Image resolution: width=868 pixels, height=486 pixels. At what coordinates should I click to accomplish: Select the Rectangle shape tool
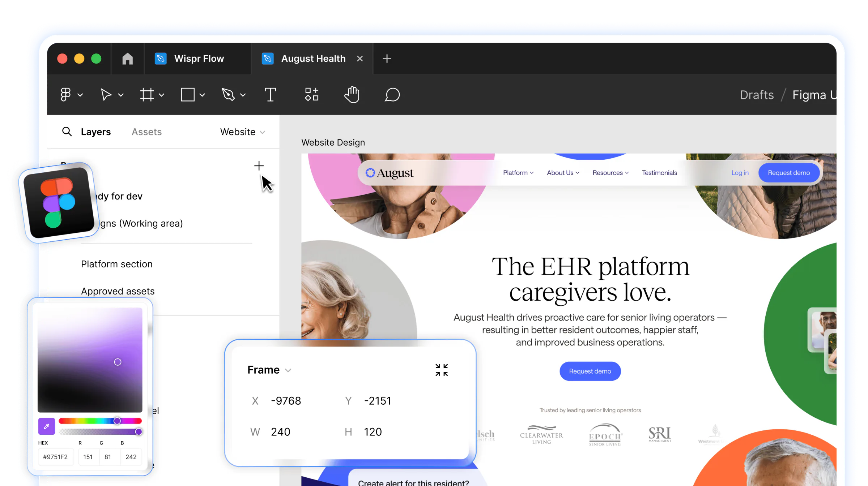188,95
